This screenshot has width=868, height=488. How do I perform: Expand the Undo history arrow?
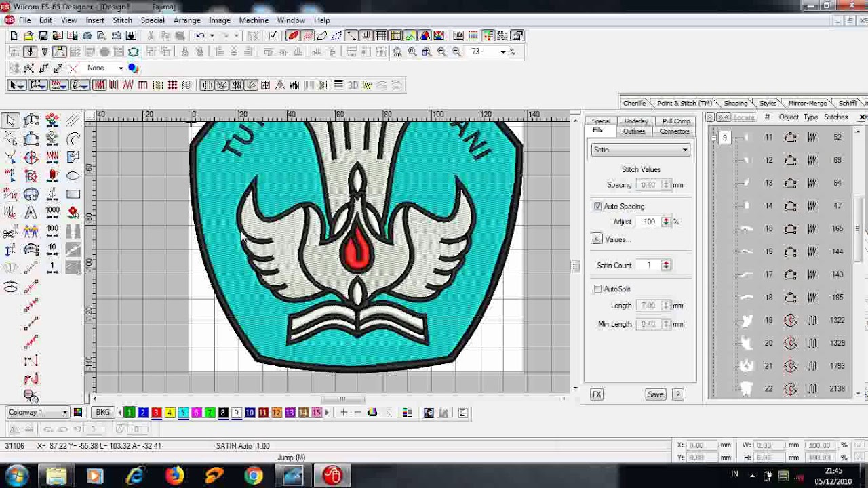coord(211,35)
